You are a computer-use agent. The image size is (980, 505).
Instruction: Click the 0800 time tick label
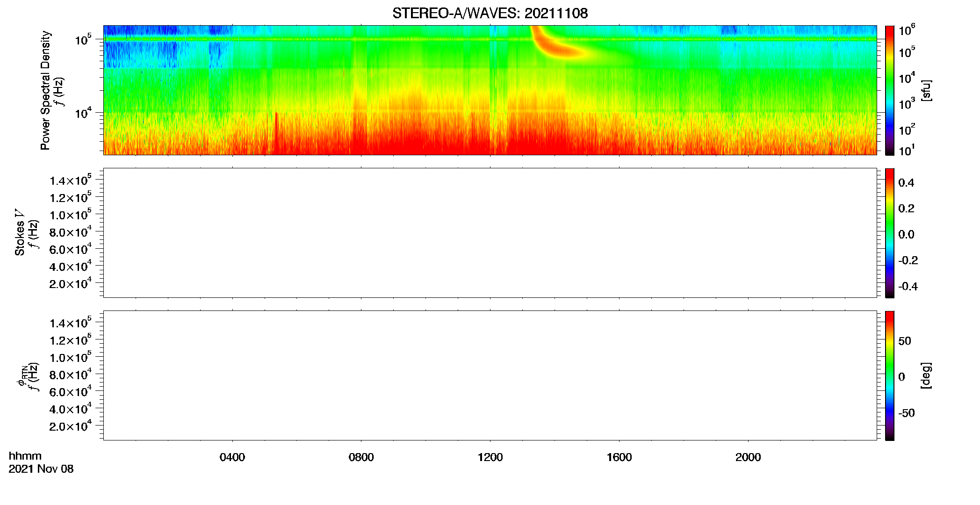coord(361,457)
